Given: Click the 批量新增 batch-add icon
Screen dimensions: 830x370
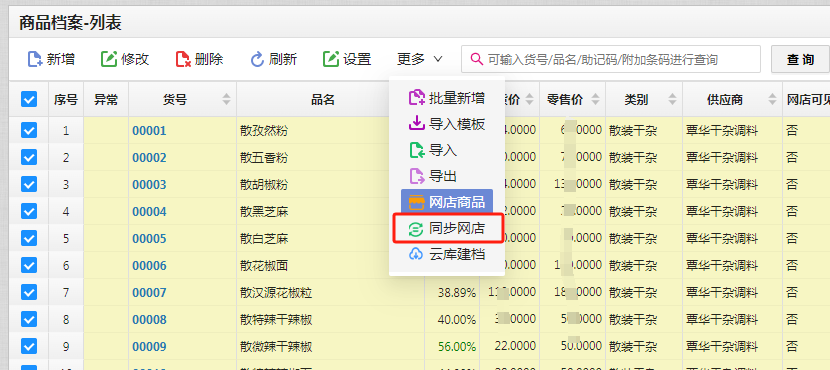Looking at the screenshot, I should [417, 97].
